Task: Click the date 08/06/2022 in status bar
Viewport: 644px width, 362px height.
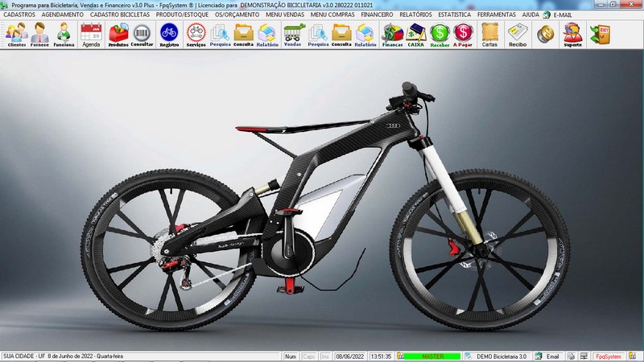Action: coord(350,356)
